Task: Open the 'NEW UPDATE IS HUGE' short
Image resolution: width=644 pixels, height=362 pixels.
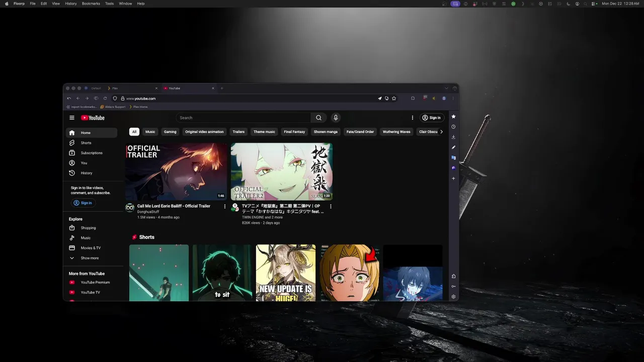Action: [x=286, y=273]
